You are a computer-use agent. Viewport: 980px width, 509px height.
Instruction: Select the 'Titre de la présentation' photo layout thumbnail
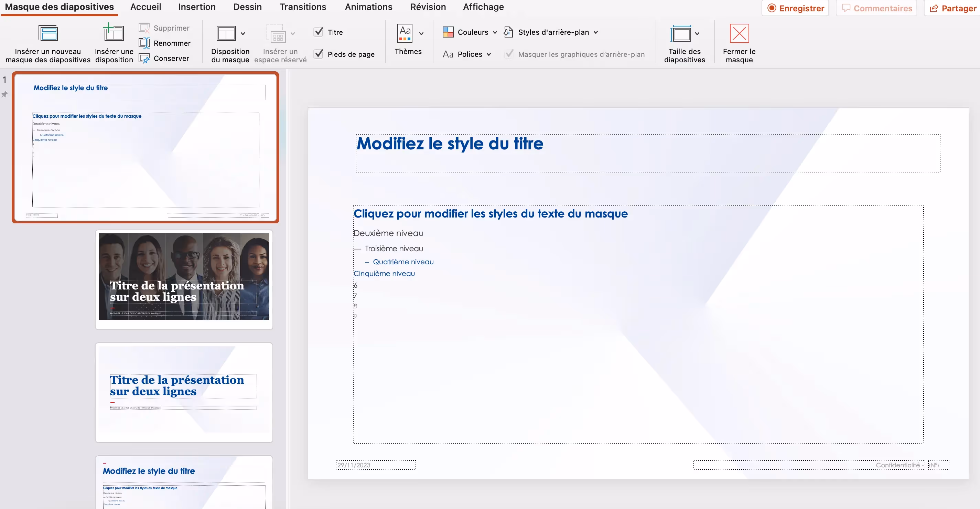184,277
